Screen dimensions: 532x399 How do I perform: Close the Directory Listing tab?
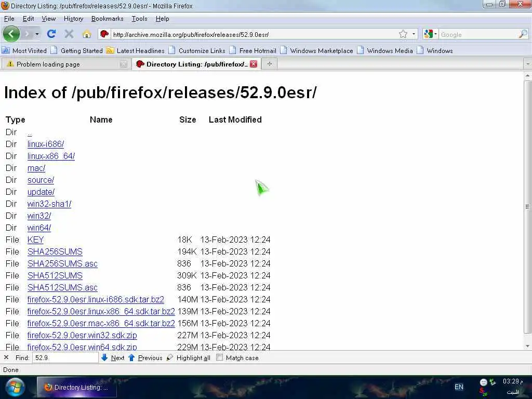254,64
